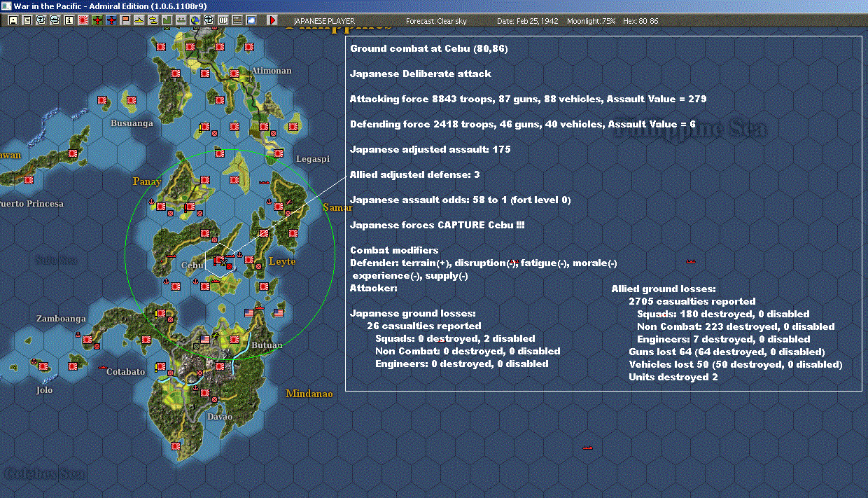
Task: Open the OP toolbar button
Action: [x=223, y=20]
